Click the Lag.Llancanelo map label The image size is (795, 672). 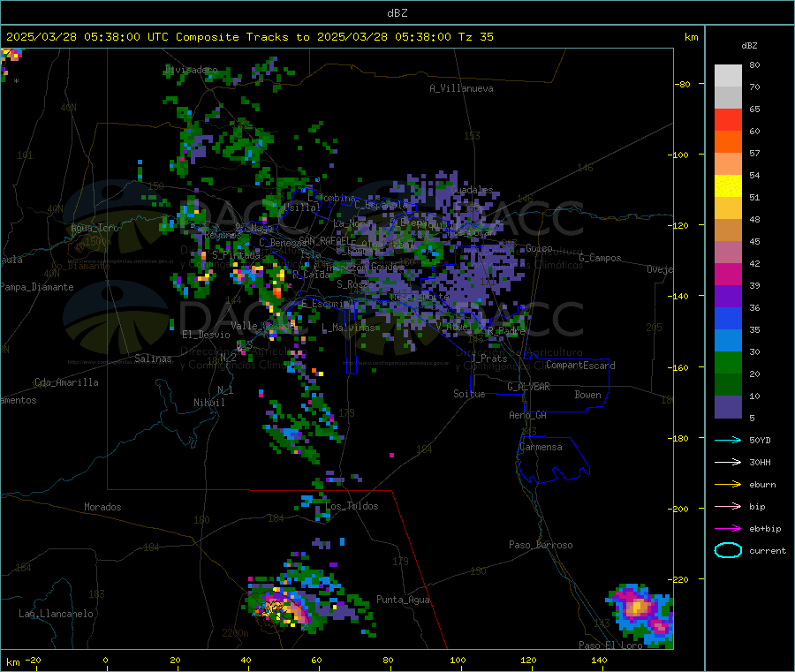[56, 614]
